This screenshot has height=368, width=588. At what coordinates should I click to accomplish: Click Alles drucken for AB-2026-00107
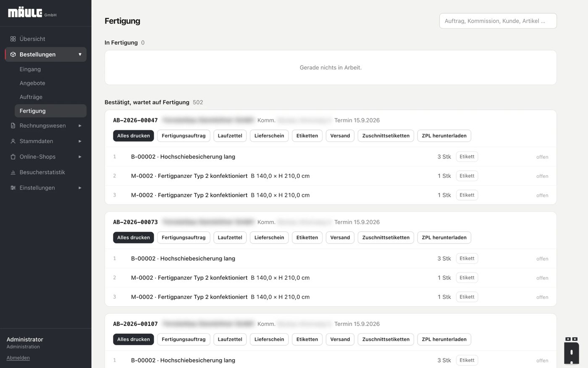134,339
